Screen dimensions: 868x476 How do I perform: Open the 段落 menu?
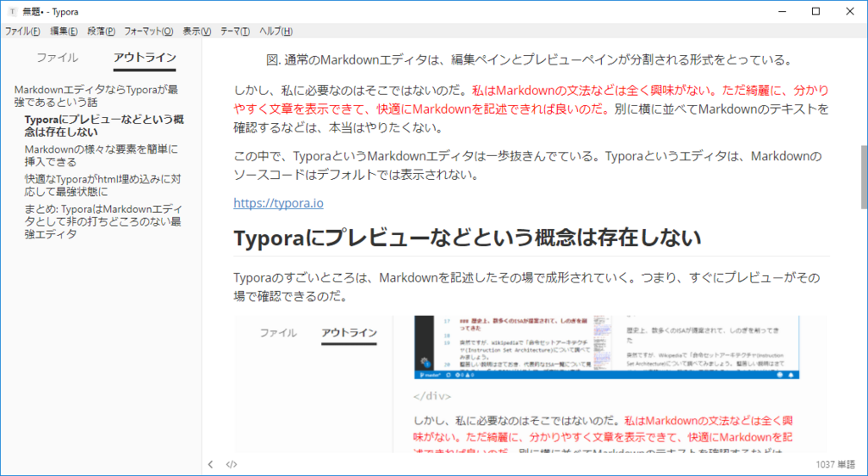pos(102,31)
